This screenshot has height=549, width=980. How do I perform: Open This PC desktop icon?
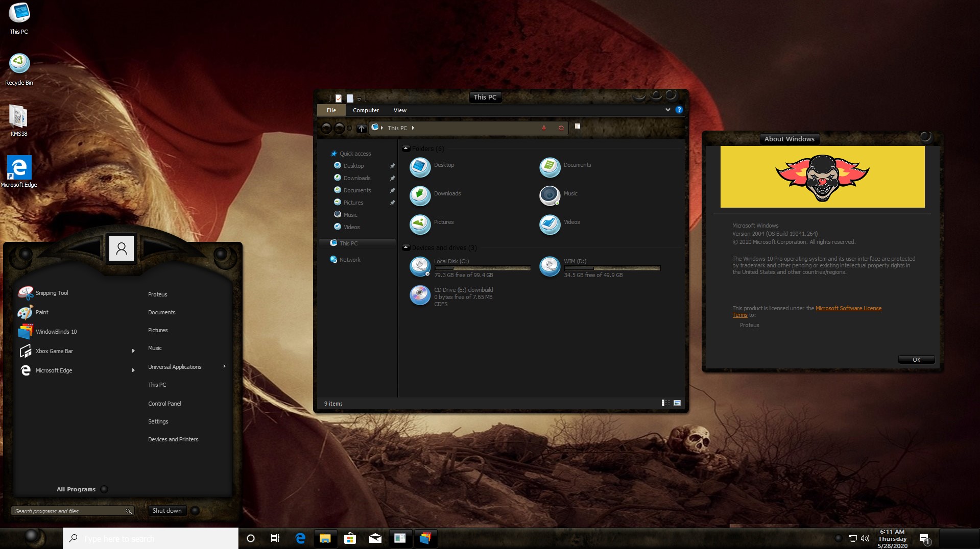pos(19,18)
